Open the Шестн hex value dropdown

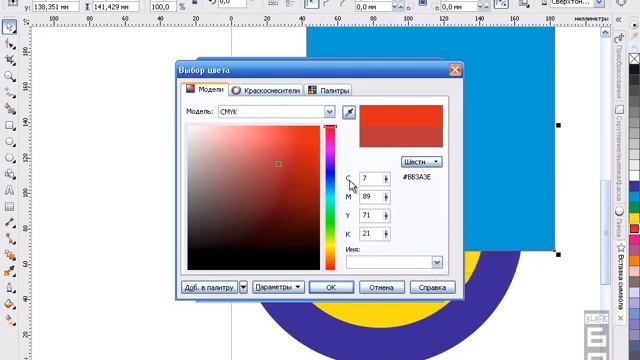pos(421,162)
